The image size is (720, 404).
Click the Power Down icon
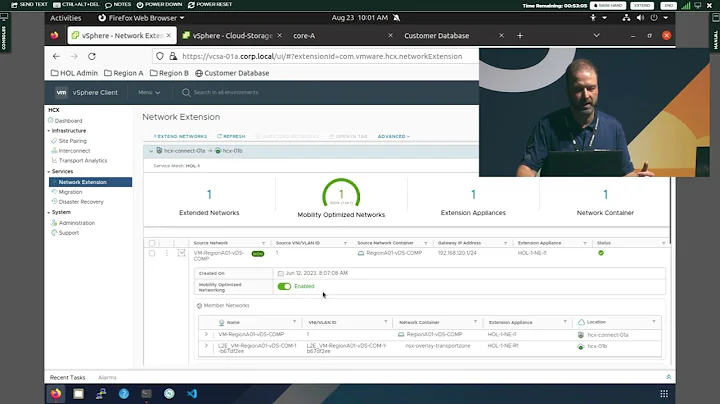click(x=140, y=5)
